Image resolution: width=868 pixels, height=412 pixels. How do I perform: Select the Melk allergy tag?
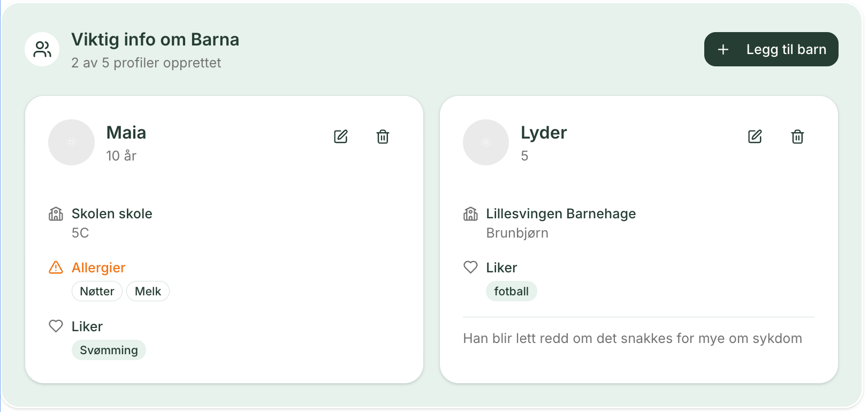pos(148,291)
